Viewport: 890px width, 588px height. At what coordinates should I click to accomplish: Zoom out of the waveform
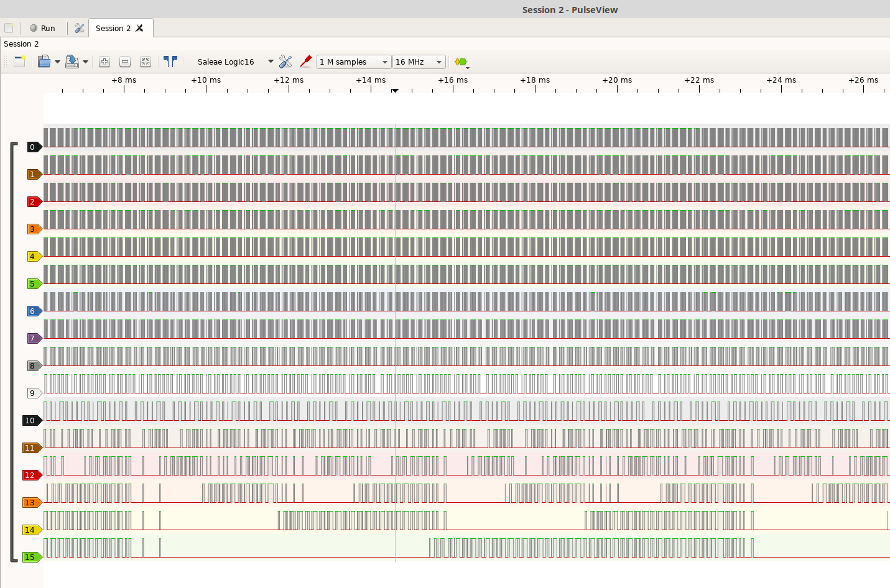tap(125, 62)
